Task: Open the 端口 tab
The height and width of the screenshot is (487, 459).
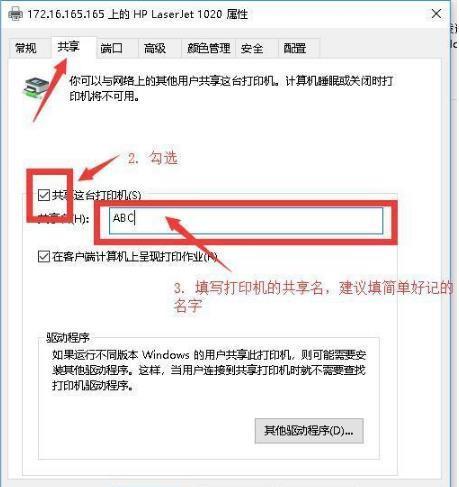Action: click(112, 48)
